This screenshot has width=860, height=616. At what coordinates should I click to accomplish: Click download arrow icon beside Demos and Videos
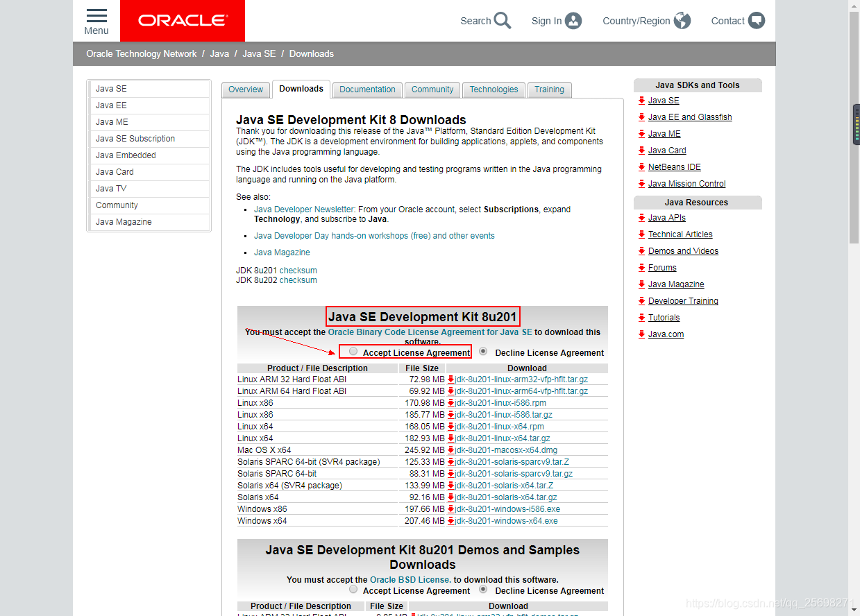[x=642, y=251]
